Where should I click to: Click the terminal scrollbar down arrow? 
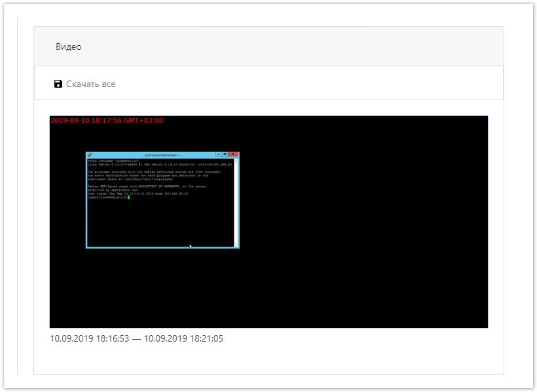click(236, 244)
